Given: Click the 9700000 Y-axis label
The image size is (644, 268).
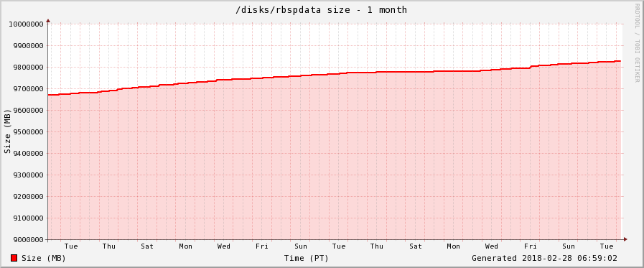Looking at the screenshot, I should 27,89.
